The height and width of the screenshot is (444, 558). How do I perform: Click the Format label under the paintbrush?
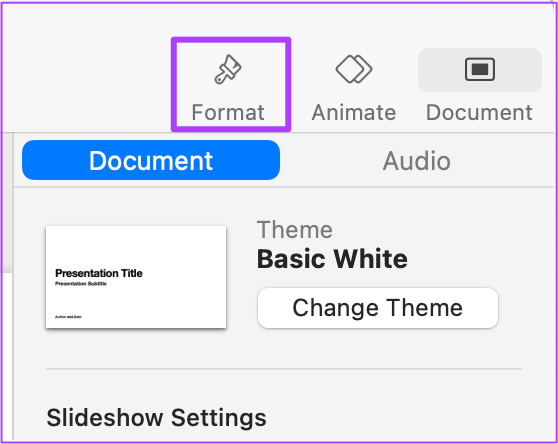point(228,112)
